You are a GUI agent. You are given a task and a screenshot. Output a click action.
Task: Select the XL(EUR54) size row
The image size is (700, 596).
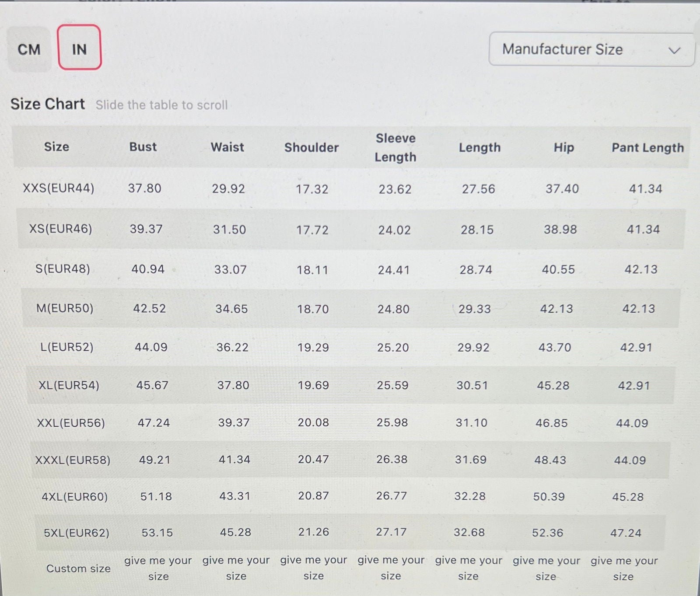click(x=69, y=385)
